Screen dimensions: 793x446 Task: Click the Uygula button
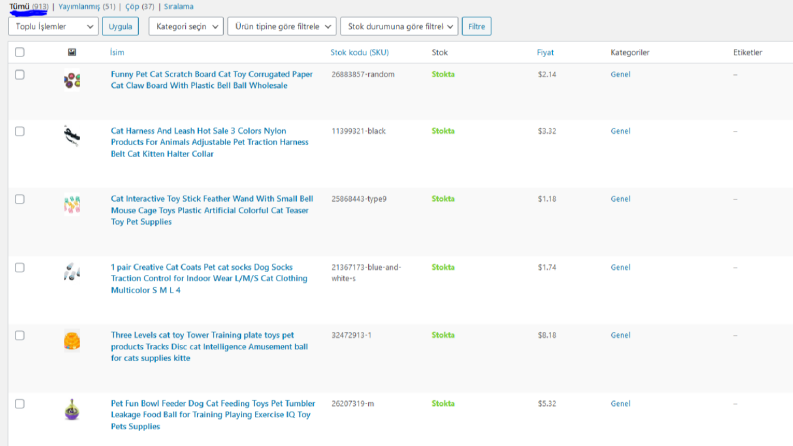[x=120, y=26]
